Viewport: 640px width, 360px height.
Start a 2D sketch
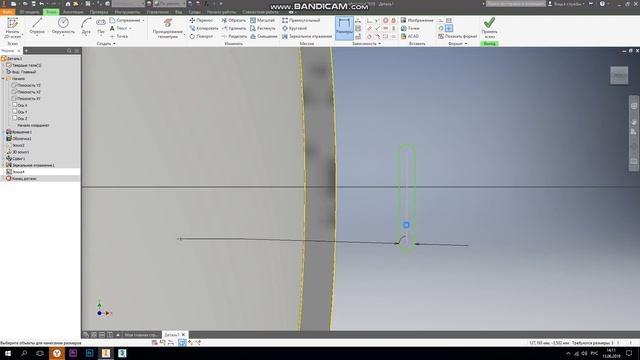12,28
